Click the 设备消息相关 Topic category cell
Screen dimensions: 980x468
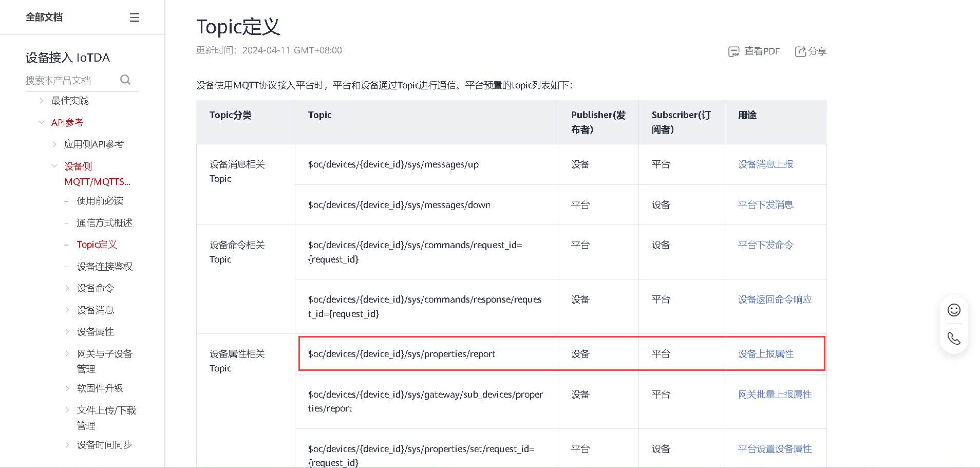tap(246, 184)
